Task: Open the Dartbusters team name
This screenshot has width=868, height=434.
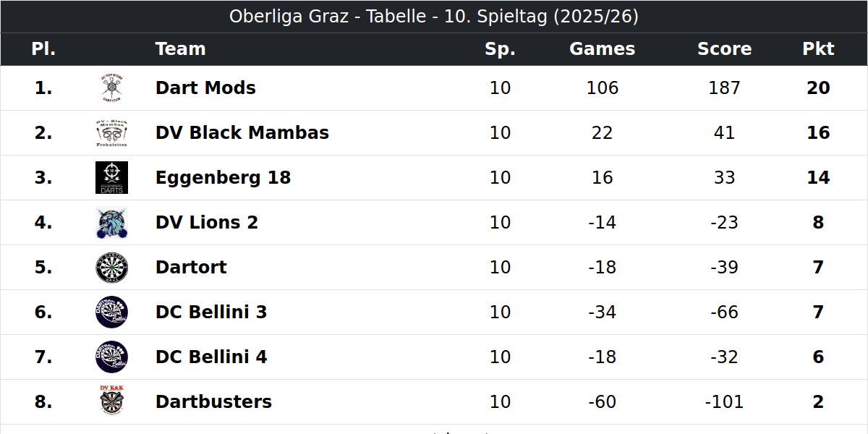Action: [213, 402]
